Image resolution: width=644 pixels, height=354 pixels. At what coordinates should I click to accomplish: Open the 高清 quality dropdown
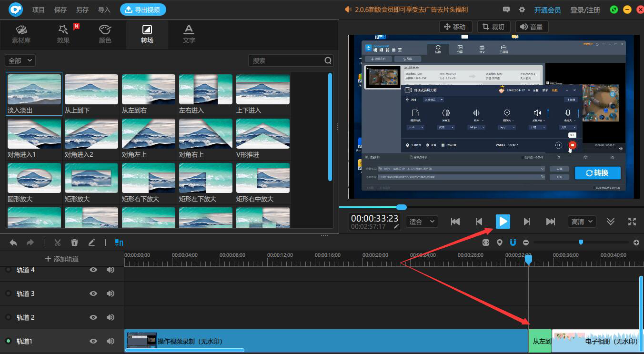tap(583, 222)
